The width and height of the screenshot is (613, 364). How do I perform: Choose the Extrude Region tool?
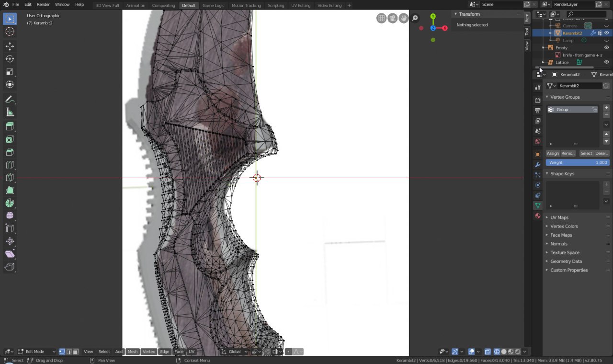click(x=10, y=127)
